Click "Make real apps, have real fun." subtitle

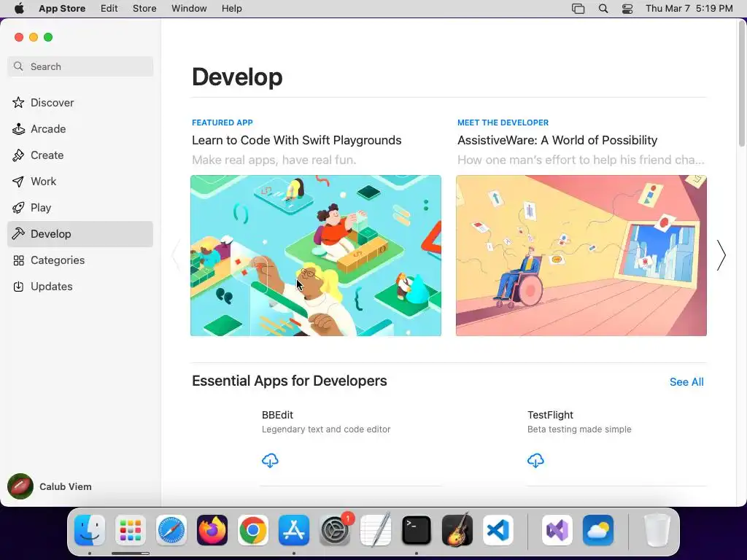click(x=274, y=160)
